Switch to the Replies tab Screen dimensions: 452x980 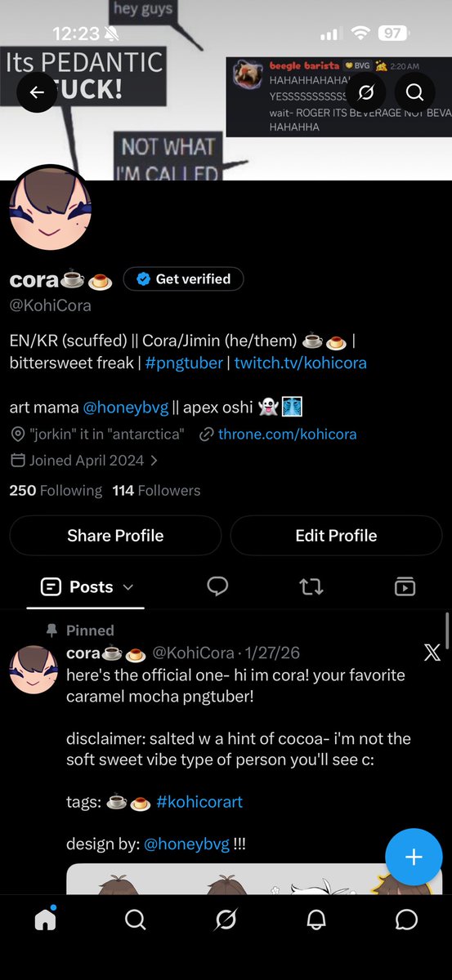pyautogui.click(x=217, y=586)
